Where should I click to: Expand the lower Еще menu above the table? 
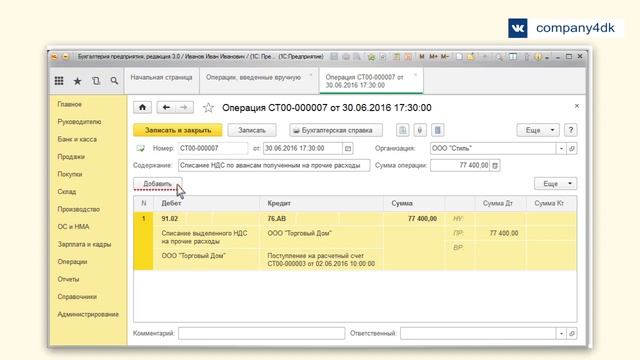click(556, 184)
